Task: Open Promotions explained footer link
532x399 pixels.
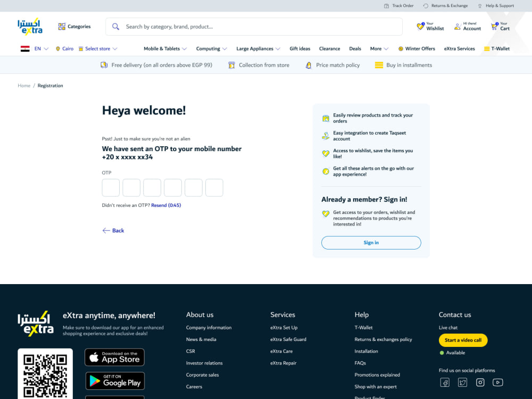Action: (377, 375)
